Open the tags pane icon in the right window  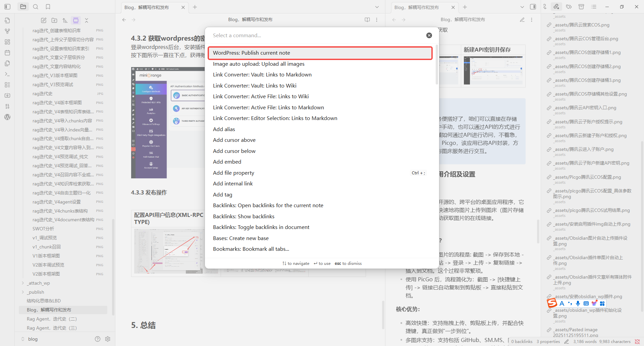[x=569, y=7]
